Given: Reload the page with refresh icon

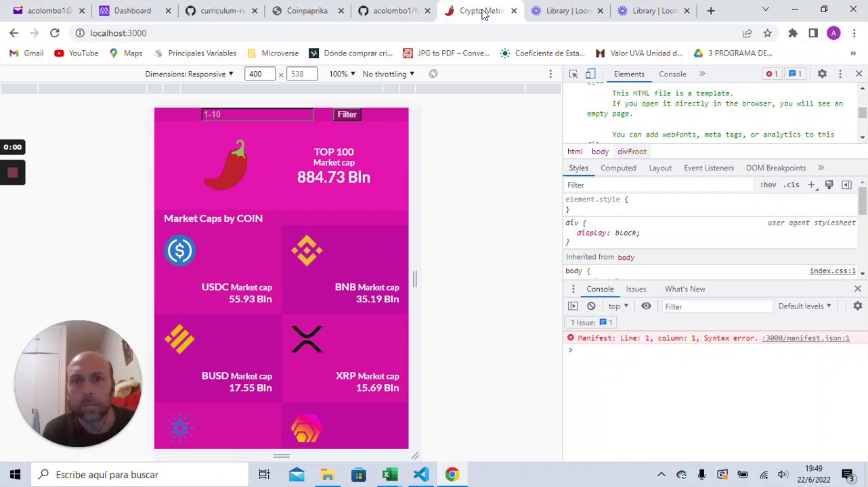Looking at the screenshot, I should click(x=55, y=32).
